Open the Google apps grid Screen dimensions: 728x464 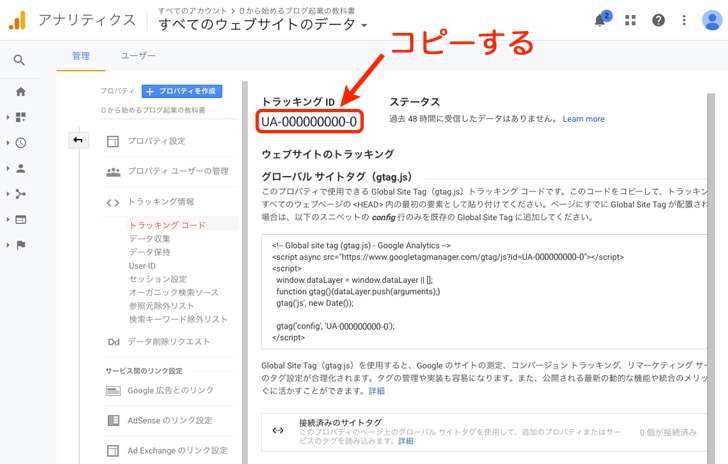(630, 20)
